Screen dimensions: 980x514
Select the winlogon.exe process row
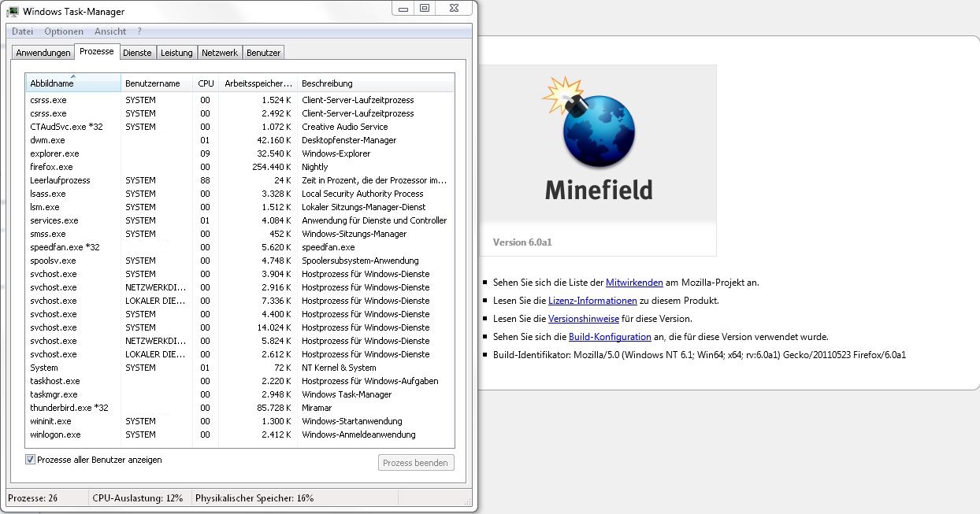pyautogui.click(x=239, y=434)
